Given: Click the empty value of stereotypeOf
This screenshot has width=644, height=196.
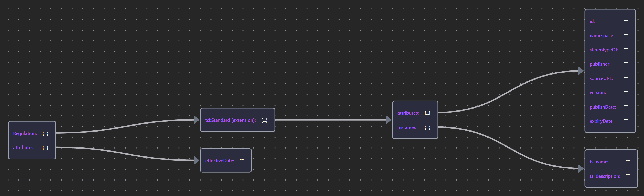Looking at the screenshot, I should (x=626, y=49).
